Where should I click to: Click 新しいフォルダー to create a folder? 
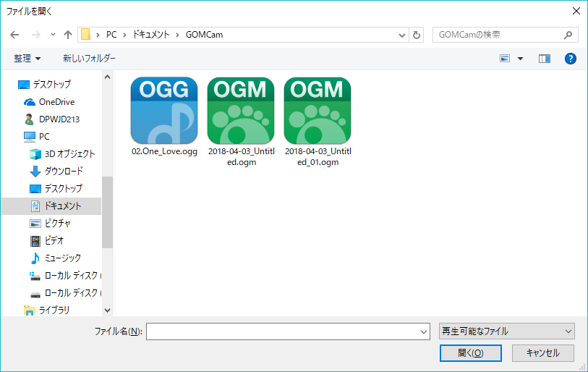(89, 58)
